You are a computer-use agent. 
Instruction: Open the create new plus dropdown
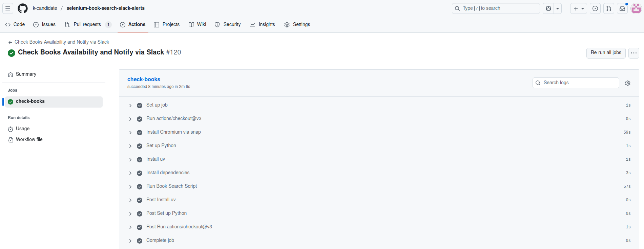point(578,8)
